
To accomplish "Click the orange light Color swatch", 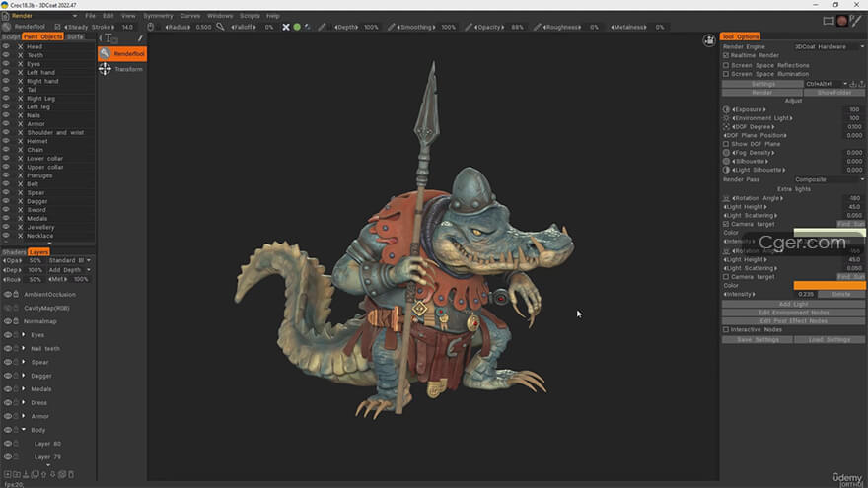I will point(830,286).
